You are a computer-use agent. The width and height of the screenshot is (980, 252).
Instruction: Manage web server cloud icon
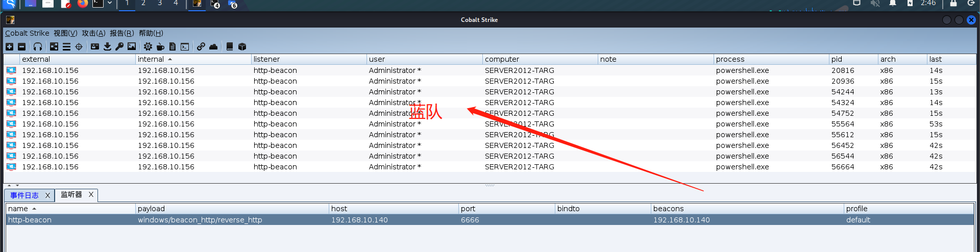click(x=213, y=47)
